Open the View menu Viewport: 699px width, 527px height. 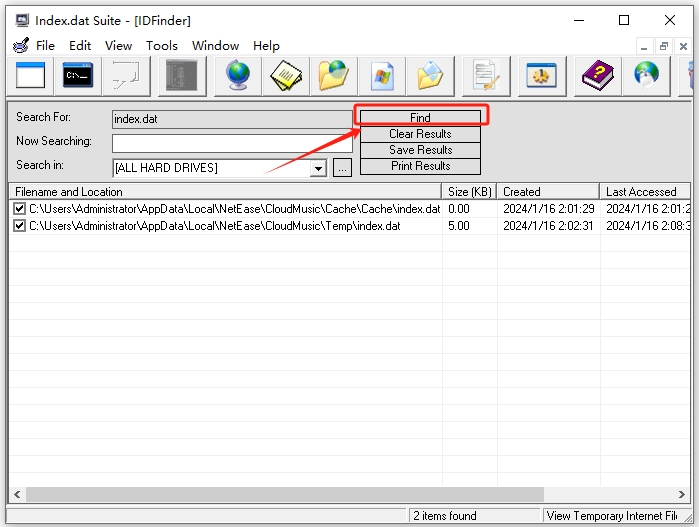(x=118, y=45)
